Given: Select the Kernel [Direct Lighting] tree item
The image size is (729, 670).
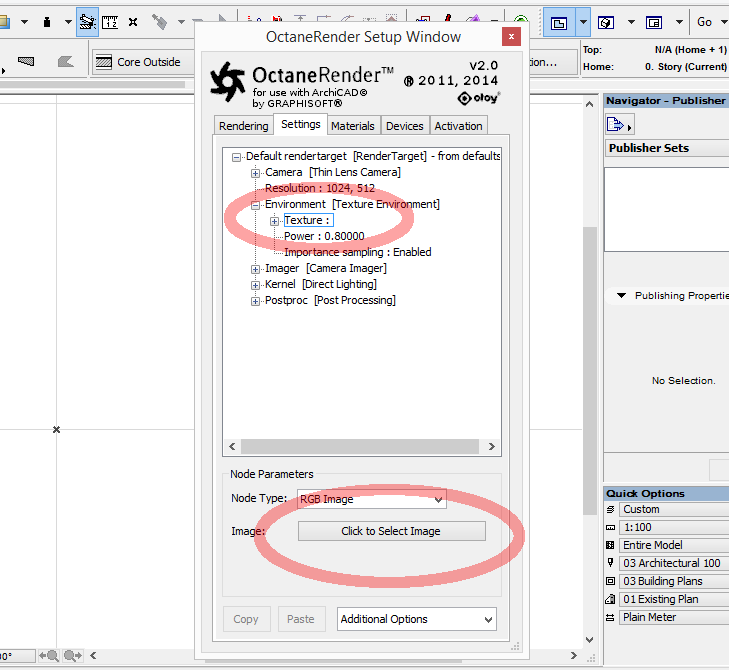Looking at the screenshot, I should click(x=321, y=284).
